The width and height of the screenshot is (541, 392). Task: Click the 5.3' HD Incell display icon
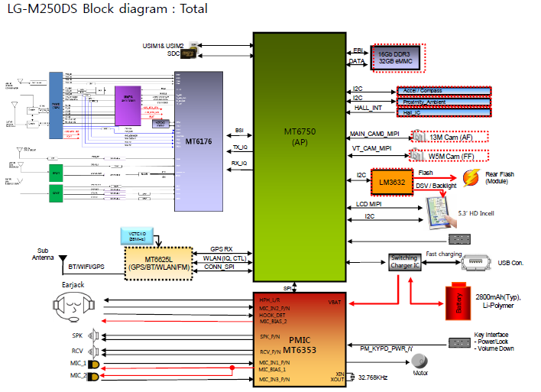[x=441, y=213]
